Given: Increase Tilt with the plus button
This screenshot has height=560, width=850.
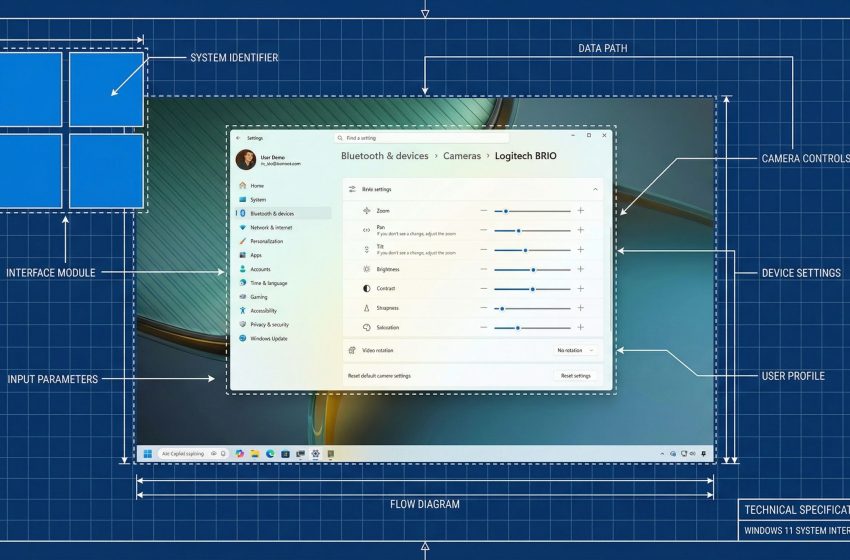Looking at the screenshot, I should pos(581,249).
